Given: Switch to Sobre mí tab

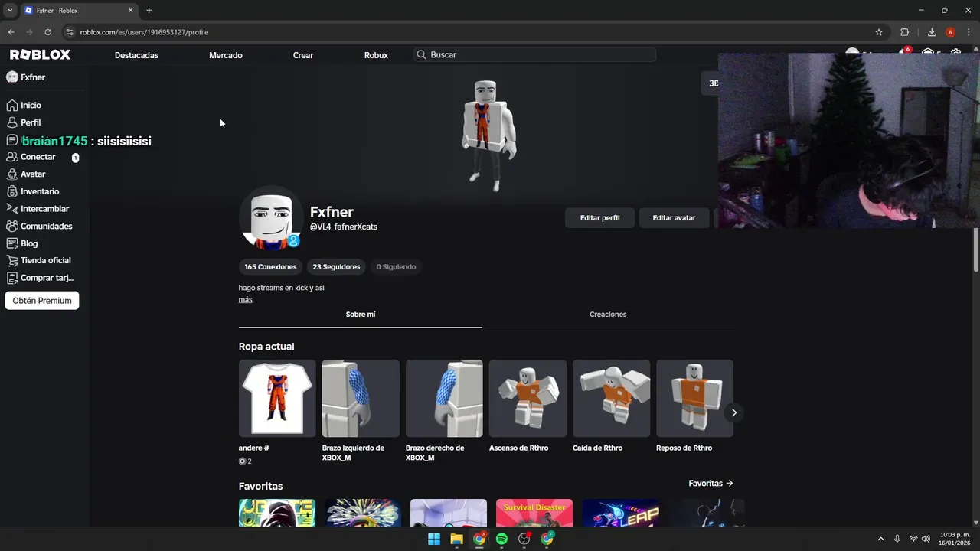Looking at the screenshot, I should coord(361,315).
